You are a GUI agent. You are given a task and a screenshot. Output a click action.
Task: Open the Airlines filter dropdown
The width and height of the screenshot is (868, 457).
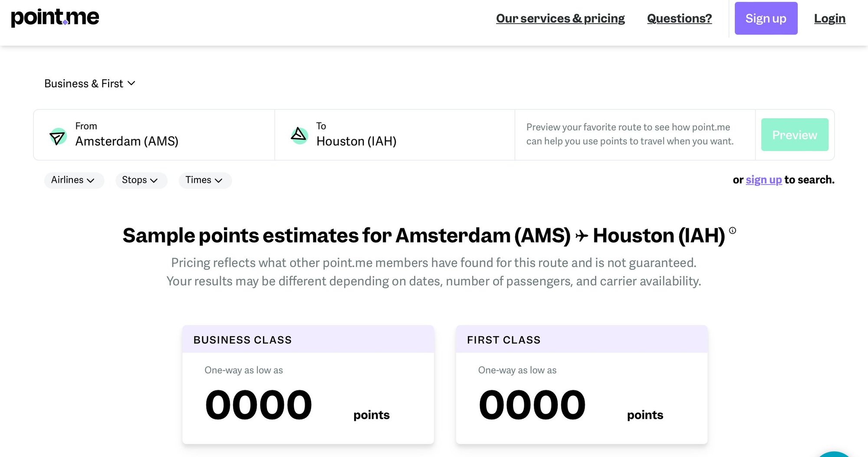[x=73, y=180]
